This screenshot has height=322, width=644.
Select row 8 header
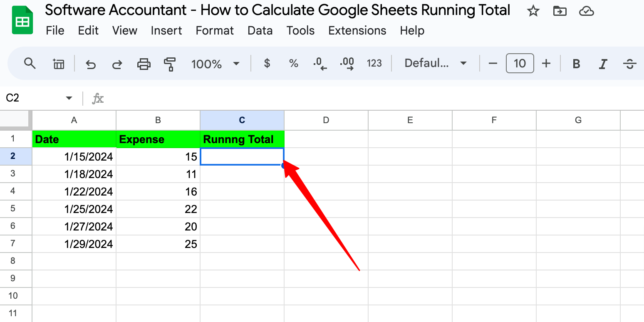click(x=16, y=261)
